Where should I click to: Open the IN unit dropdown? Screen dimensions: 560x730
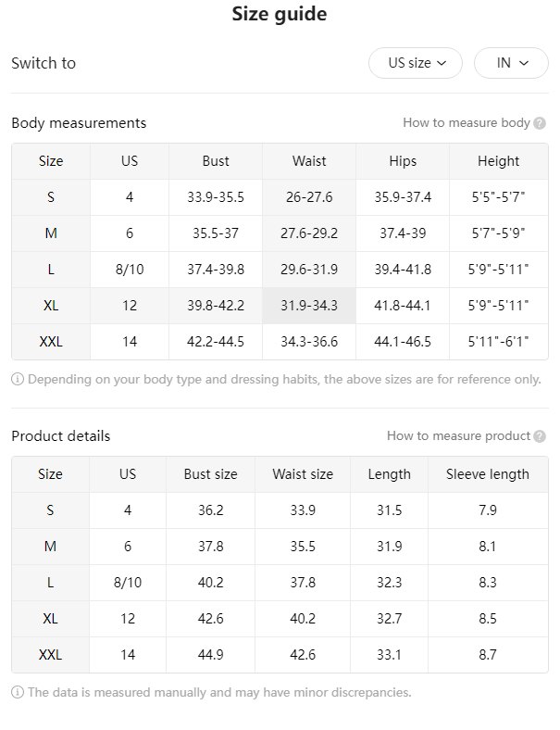(511, 63)
